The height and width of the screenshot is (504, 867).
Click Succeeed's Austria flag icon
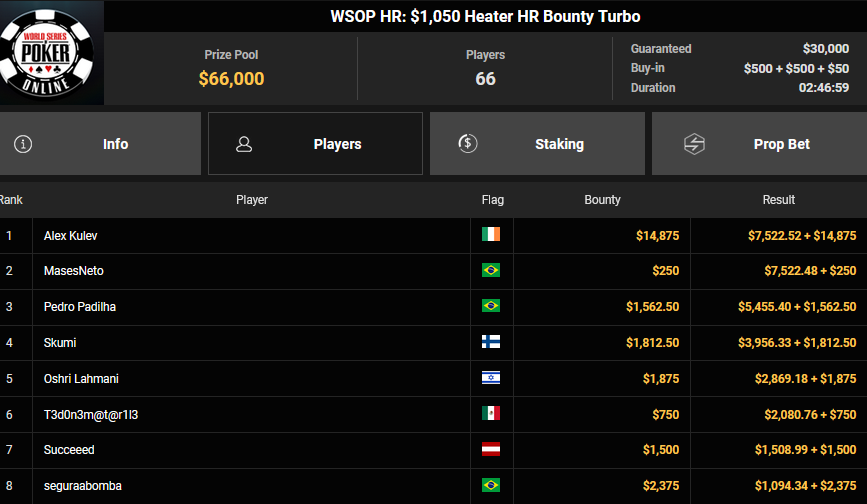491,450
